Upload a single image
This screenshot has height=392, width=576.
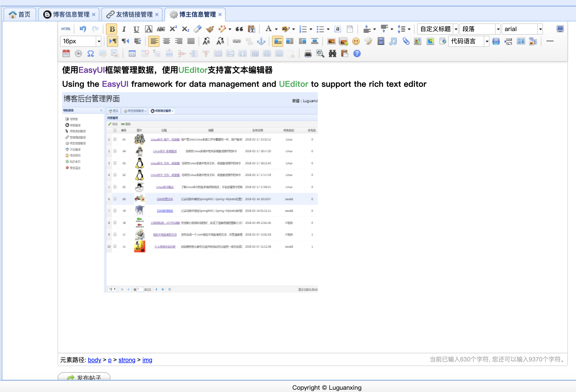coord(331,41)
